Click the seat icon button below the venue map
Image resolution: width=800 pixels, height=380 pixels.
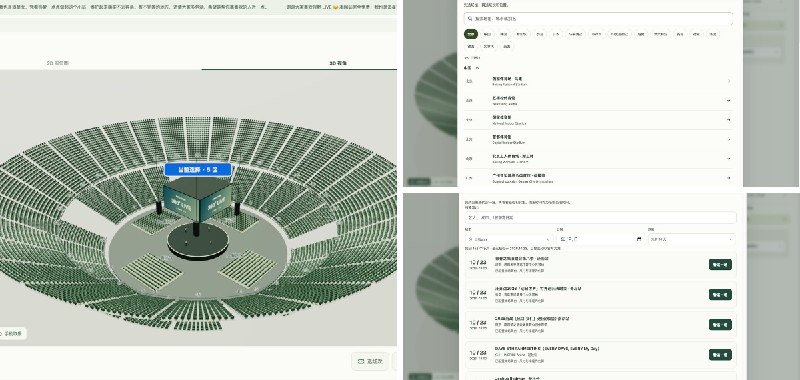(x=370, y=361)
